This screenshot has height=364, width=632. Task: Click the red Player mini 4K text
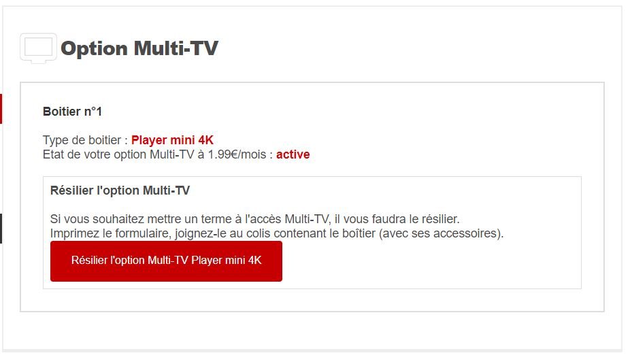[172, 140]
